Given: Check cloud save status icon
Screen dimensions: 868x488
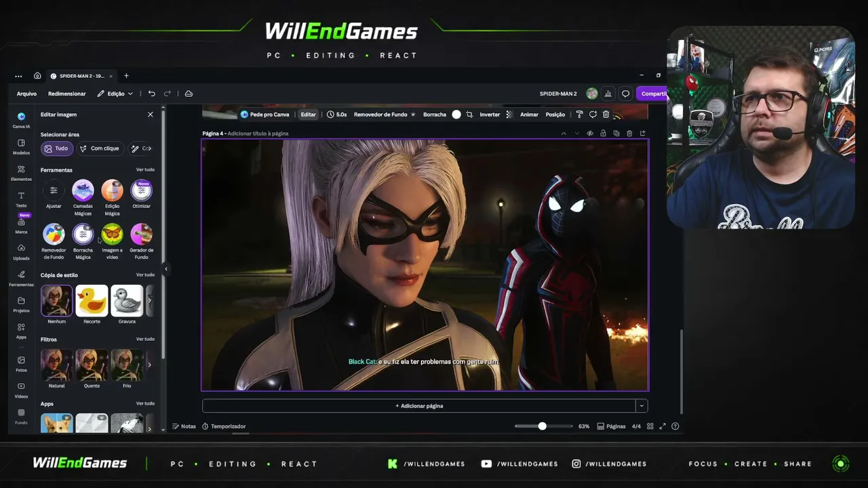Looking at the screenshot, I should click(189, 94).
